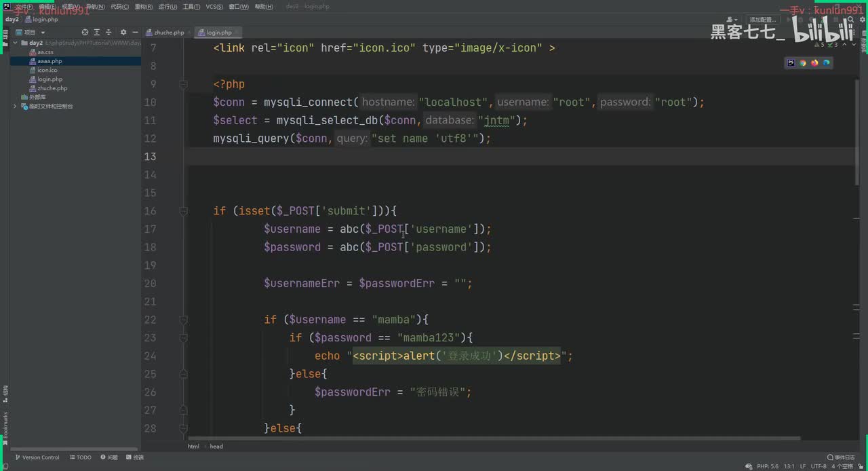Open the 代码(C) menu

coord(119,7)
